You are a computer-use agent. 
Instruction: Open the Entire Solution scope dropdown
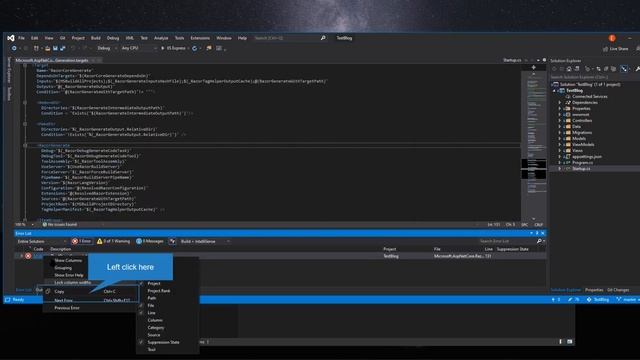[41, 241]
